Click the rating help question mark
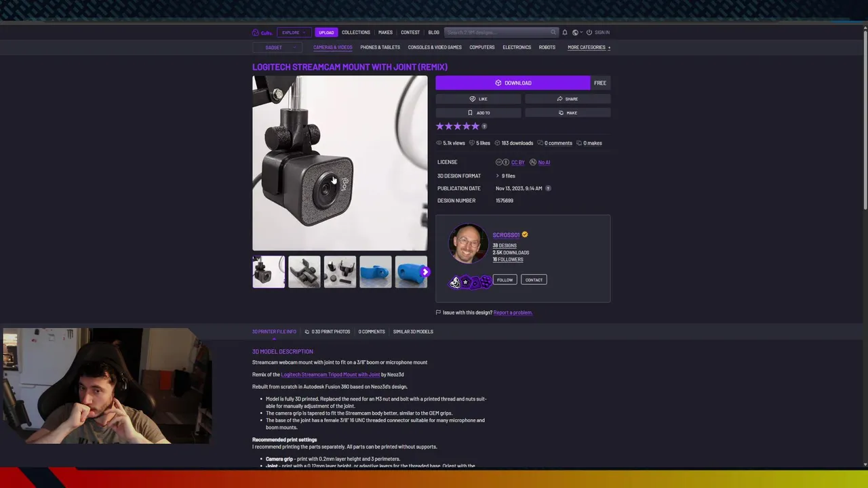Image resolution: width=868 pixels, height=488 pixels. click(484, 126)
